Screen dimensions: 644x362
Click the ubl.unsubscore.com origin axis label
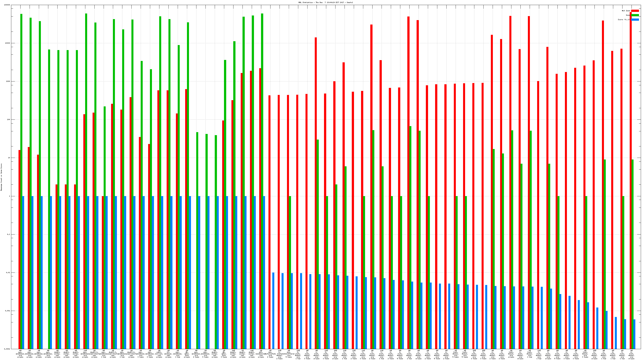coord(261,354)
